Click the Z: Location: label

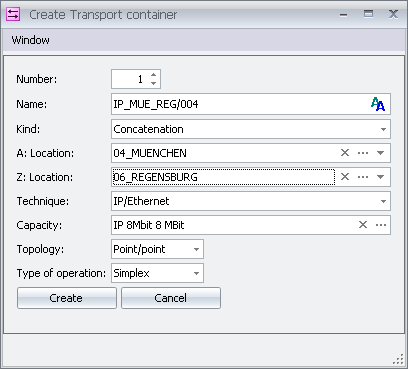[x=45, y=177]
